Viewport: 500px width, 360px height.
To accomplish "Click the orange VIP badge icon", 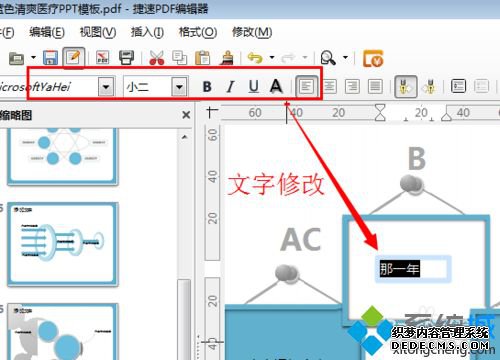I will (x=373, y=58).
